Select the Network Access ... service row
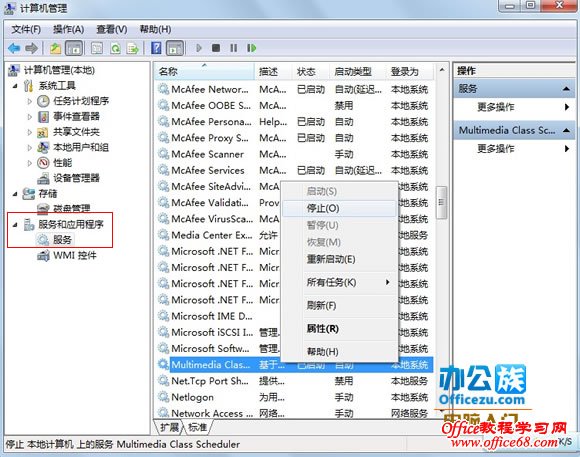The height and width of the screenshot is (457, 580). tap(294, 413)
